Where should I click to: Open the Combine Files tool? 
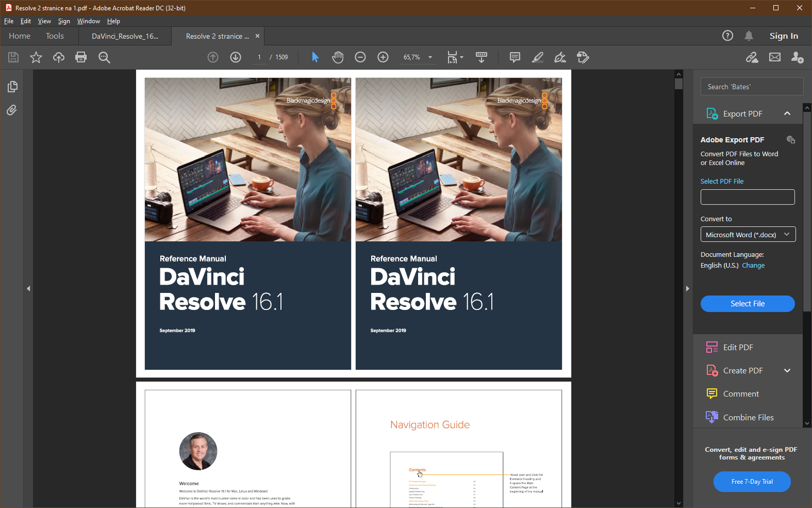tap(749, 417)
